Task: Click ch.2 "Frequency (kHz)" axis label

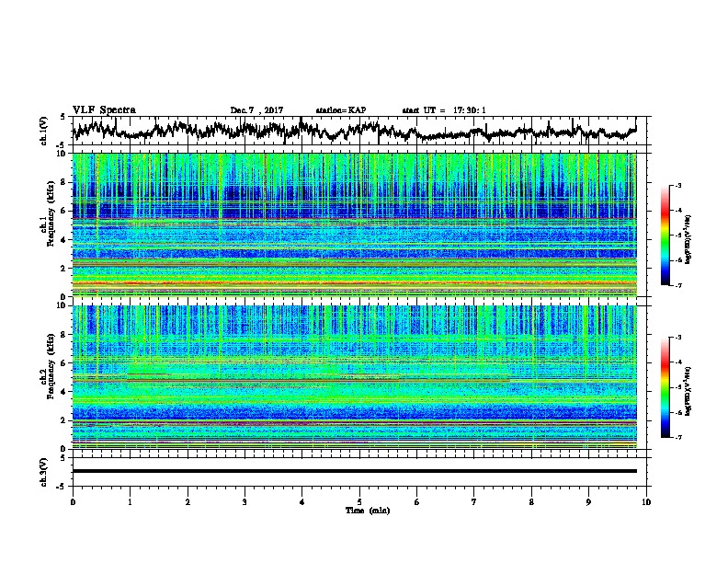Action: click(x=51, y=367)
